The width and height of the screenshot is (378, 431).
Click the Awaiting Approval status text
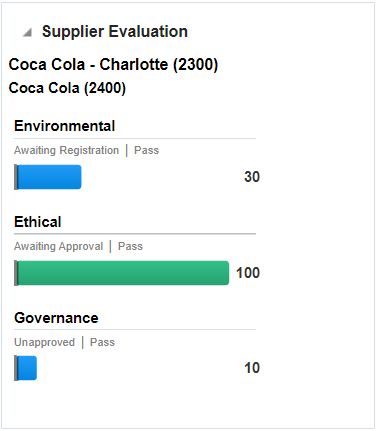pyautogui.click(x=58, y=246)
